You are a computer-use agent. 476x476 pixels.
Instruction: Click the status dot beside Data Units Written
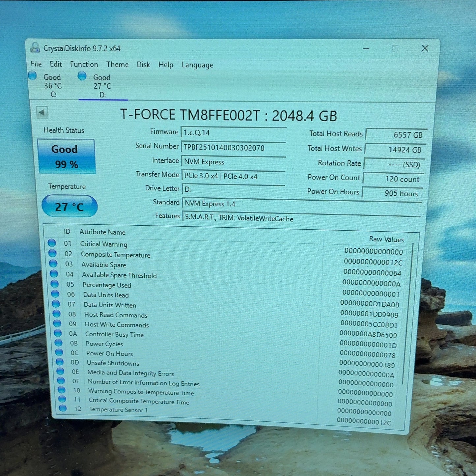tap(56, 303)
